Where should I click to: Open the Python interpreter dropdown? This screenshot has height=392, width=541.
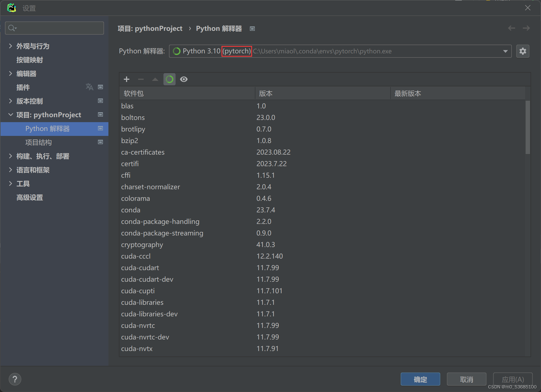point(505,51)
